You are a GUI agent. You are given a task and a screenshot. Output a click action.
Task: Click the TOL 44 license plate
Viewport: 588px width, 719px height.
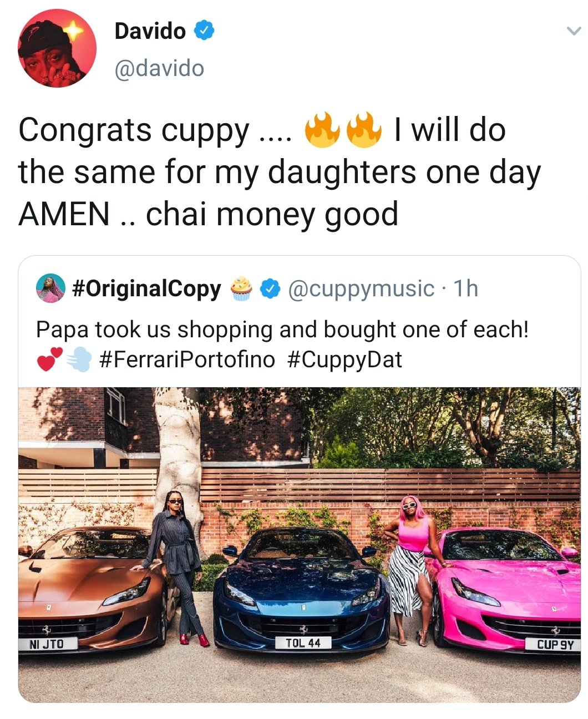[x=303, y=642]
